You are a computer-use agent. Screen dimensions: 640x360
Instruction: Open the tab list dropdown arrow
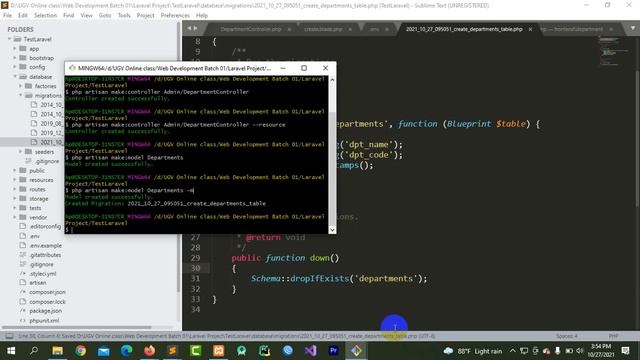point(633,29)
